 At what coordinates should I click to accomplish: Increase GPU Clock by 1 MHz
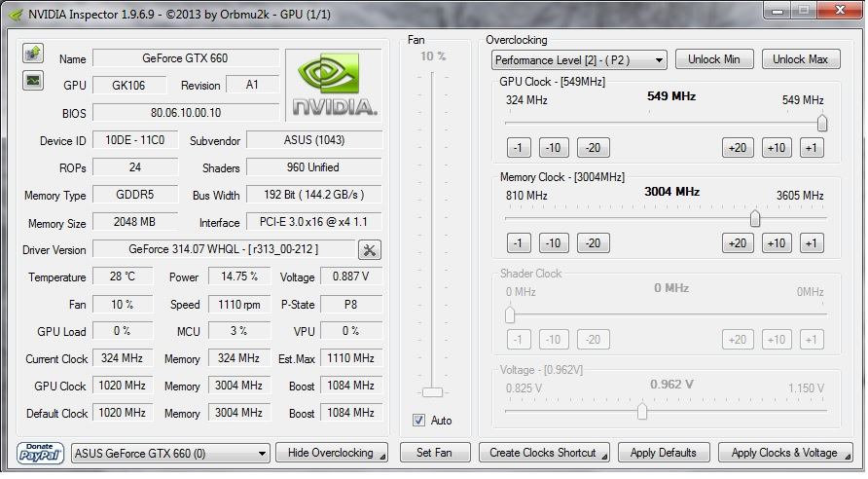[812, 148]
